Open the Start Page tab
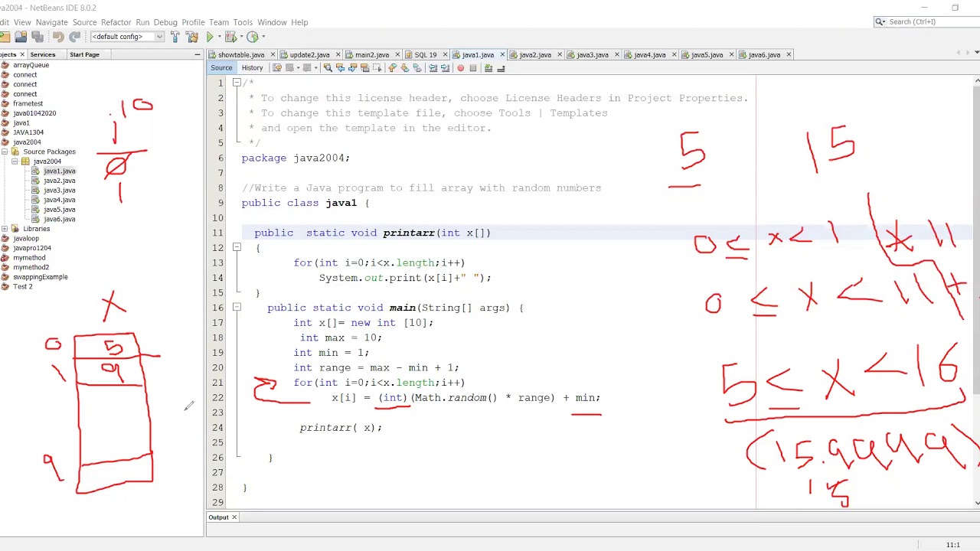The image size is (980, 551). click(84, 54)
